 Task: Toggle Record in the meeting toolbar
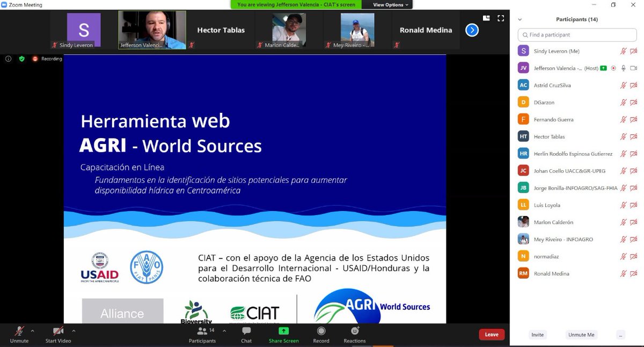pos(321,335)
